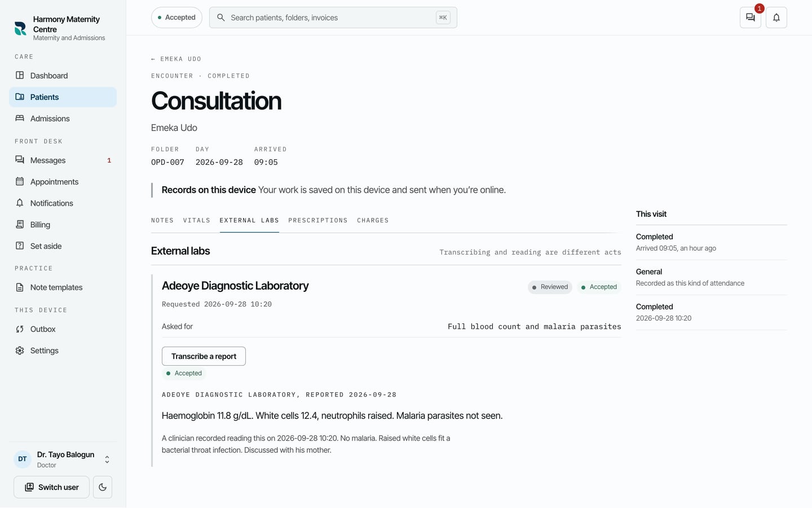Open Admissions from the sidebar label
Screen dimensions: 812x508
(50, 119)
